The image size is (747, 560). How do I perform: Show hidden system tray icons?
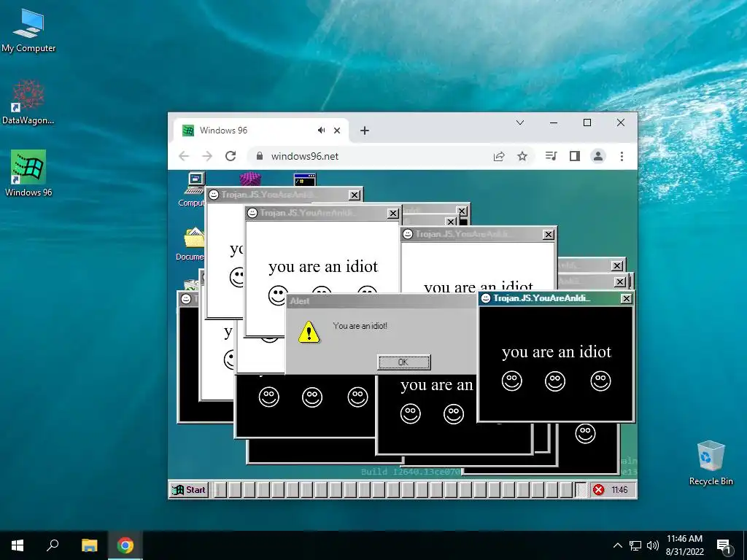(x=617, y=545)
